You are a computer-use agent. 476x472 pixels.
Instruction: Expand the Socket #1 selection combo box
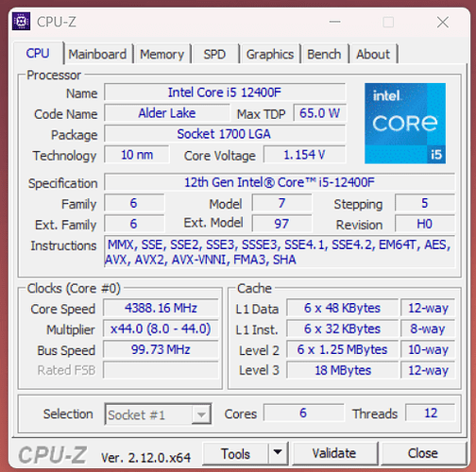click(x=158, y=414)
